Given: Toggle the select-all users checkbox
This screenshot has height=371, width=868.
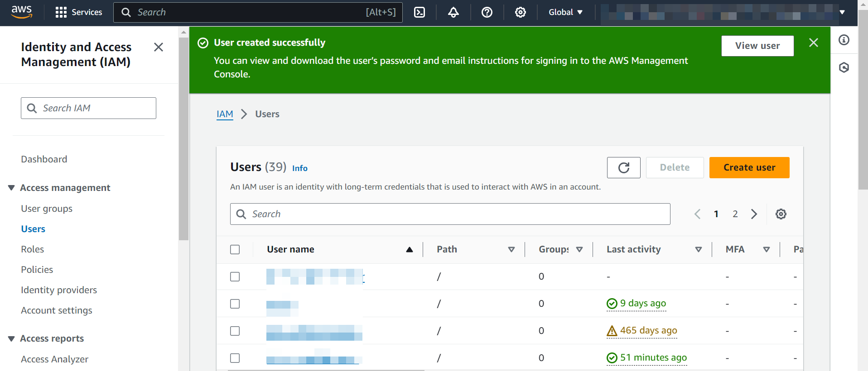Looking at the screenshot, I should click(235, 249).
